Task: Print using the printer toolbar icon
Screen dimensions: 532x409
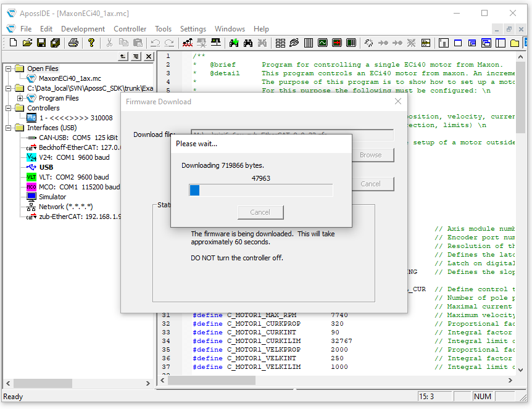Action: click(73, 43)
